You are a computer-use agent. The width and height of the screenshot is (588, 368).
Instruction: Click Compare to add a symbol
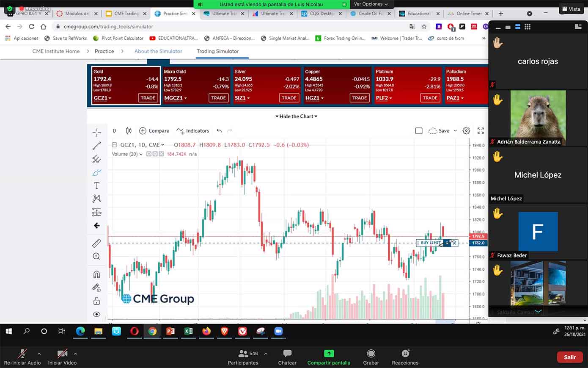tap(154, 131)
